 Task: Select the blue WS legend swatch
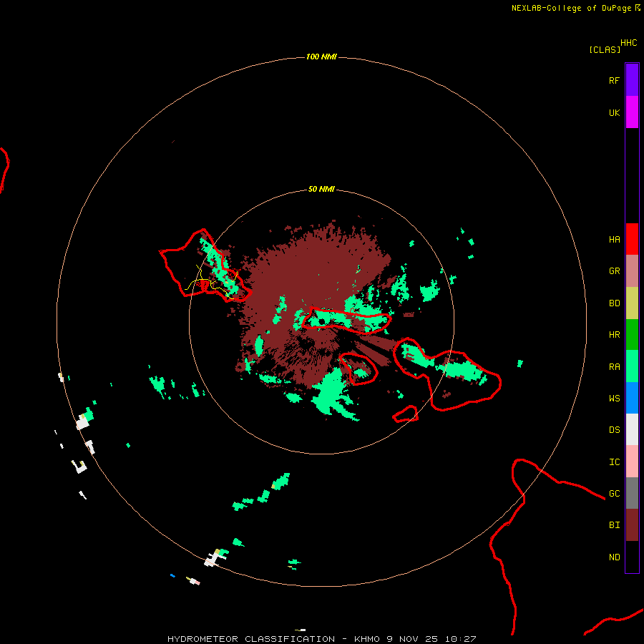coord(632,398)
